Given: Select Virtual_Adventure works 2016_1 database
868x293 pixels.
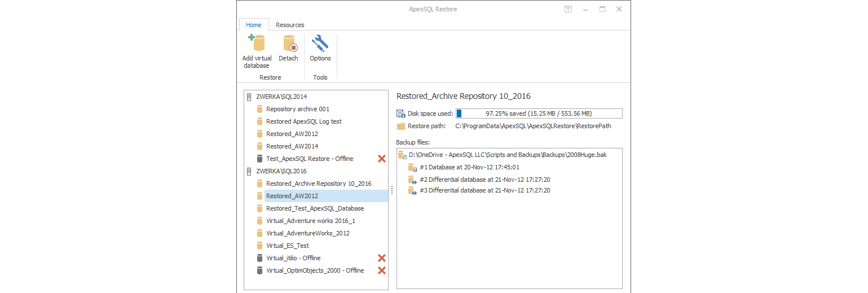Looking at the screenshot, I should (x=311, y=221).
